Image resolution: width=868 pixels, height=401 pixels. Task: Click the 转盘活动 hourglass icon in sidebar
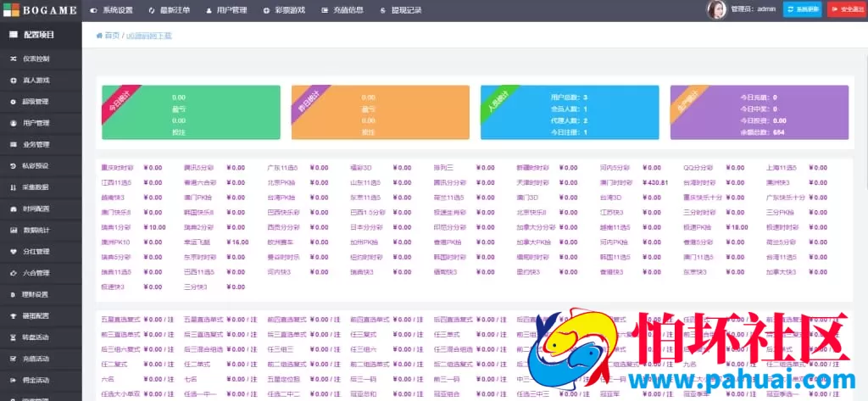pos(14,337)
